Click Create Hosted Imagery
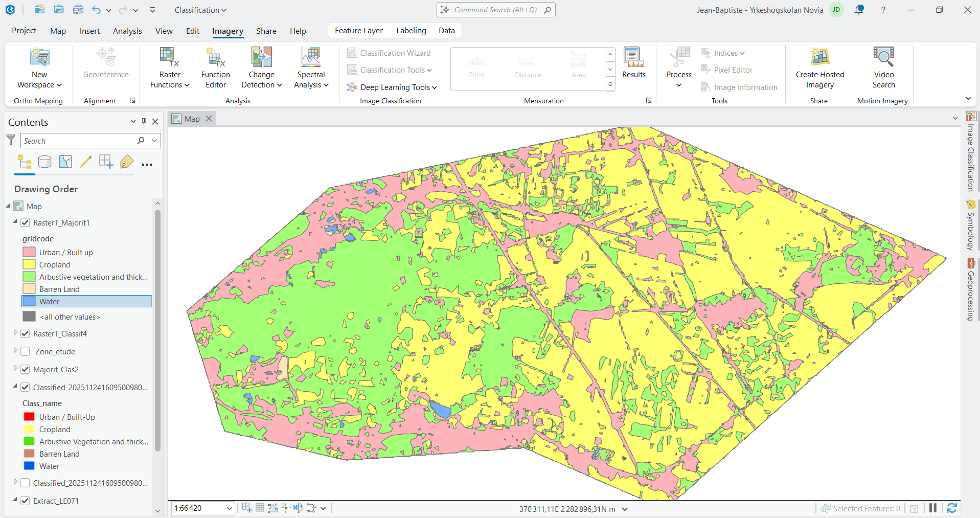 click(x=819, y=67)
